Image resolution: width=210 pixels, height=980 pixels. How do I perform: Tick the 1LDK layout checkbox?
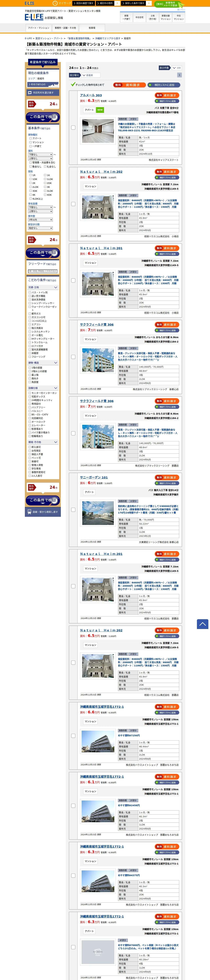point(45,179)
